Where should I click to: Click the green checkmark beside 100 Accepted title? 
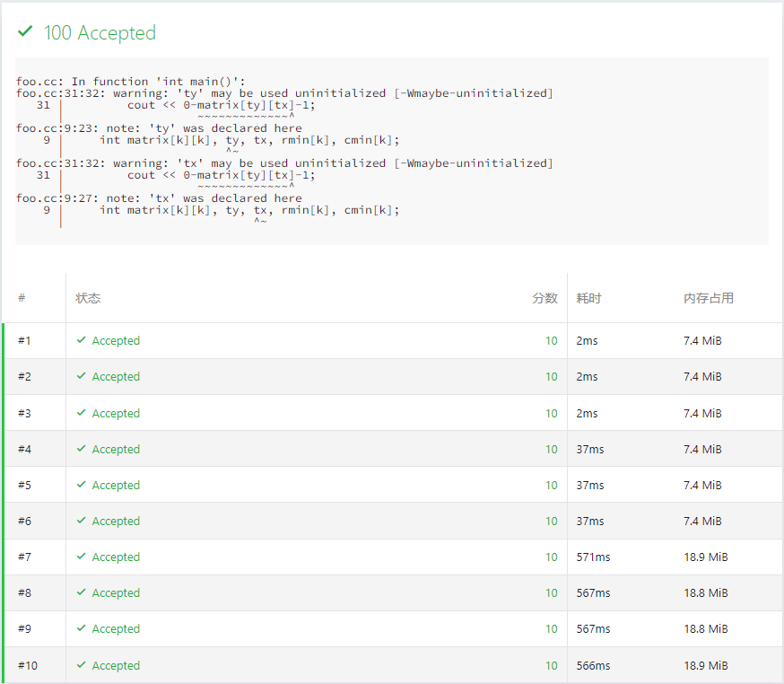25,32
